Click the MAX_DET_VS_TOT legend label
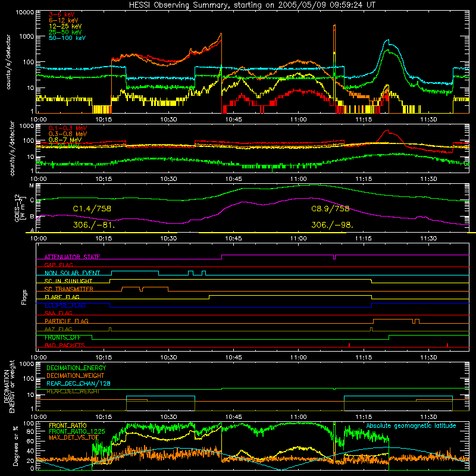476x476 pixels. click(74, 437)
